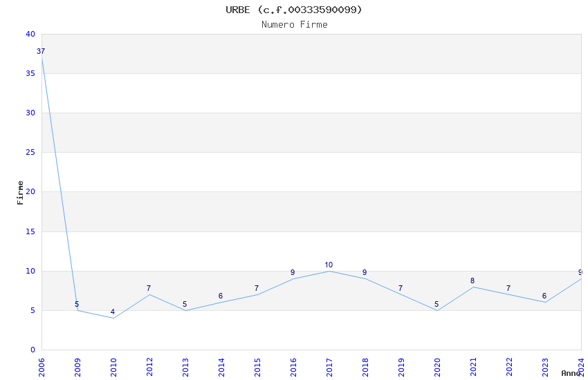Viewport: 588px width, 380px height.
Task: Click the data label 6 above 2023
Action: tap(545, 296)
